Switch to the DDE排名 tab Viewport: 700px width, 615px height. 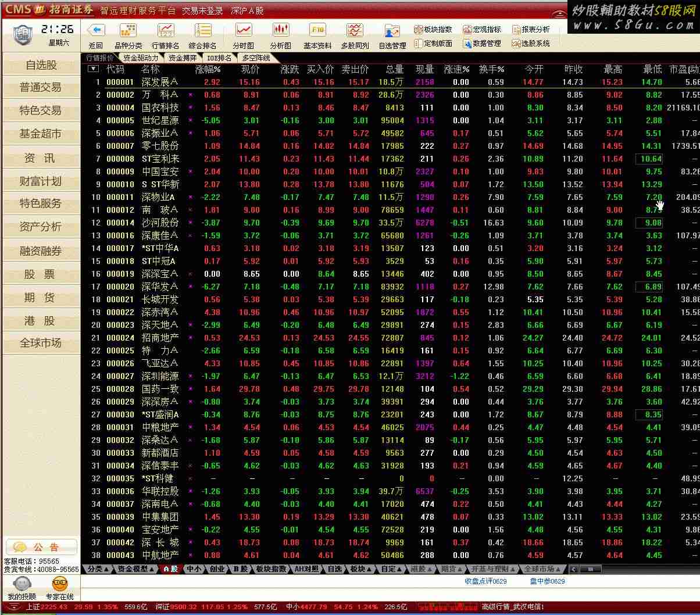click(x=219, y=58)
